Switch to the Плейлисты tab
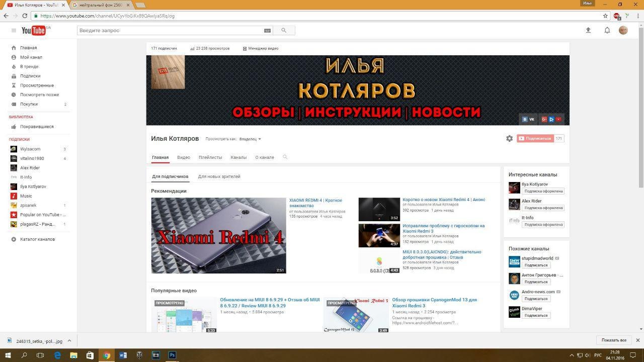The height and width of the screenshot is (362, 644). tap(210, 157)
